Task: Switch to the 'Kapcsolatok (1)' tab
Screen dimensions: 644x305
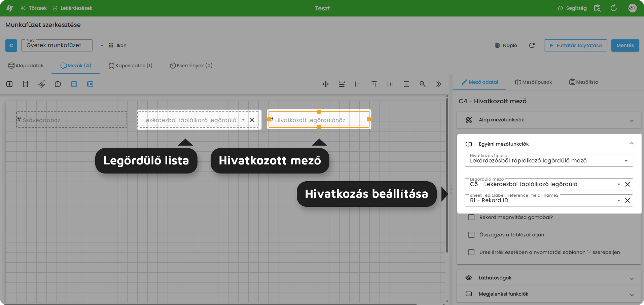Action: tap(131, 66)
